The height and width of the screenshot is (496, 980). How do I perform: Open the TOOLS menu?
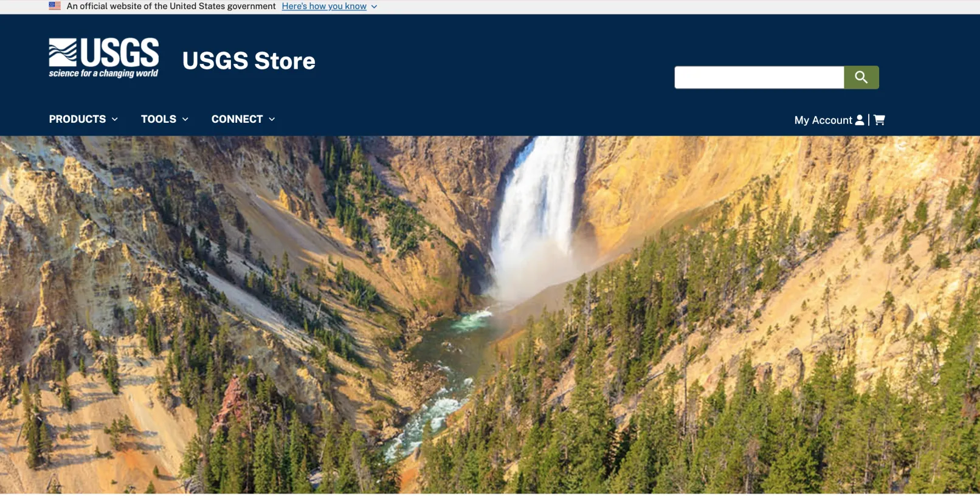(x=159, y=119)
